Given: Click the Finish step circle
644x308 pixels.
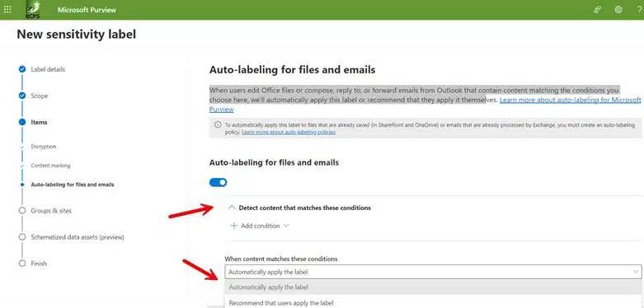Looking at the screenshot, I should pos(22,264).
